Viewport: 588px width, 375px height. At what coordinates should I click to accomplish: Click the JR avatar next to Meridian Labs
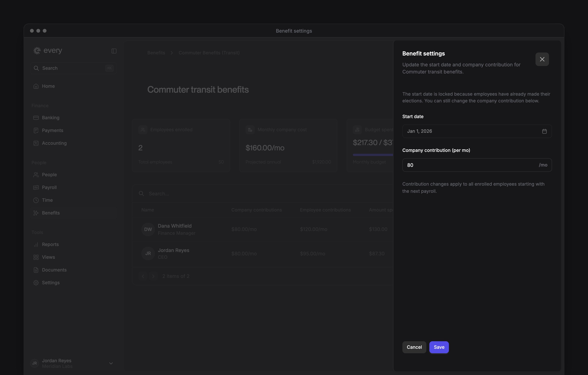(34, 363)
